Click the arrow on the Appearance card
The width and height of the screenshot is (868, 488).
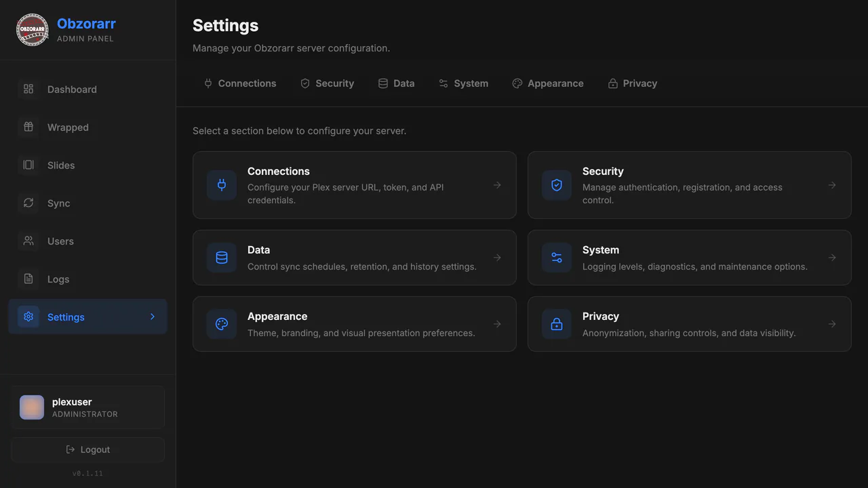[x=497, y=324]
